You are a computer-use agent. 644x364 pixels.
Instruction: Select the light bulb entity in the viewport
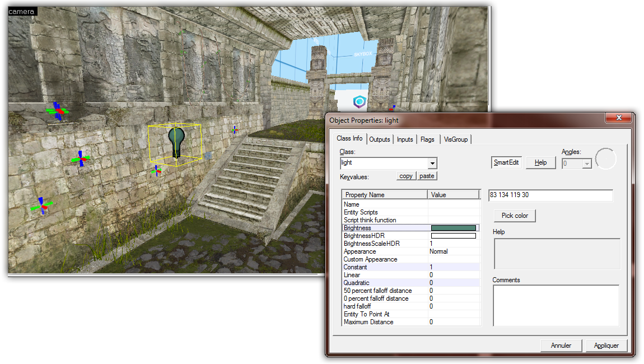coord(176,142)
